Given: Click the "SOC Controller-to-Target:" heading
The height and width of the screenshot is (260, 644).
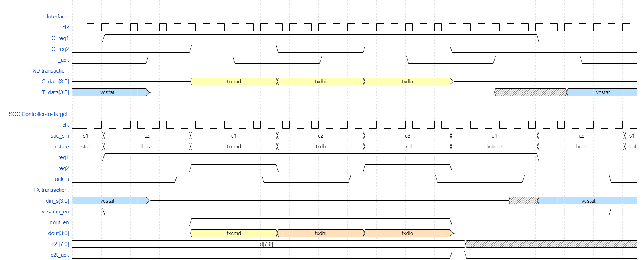Looking at the screenshot, I should coord(39,114).
